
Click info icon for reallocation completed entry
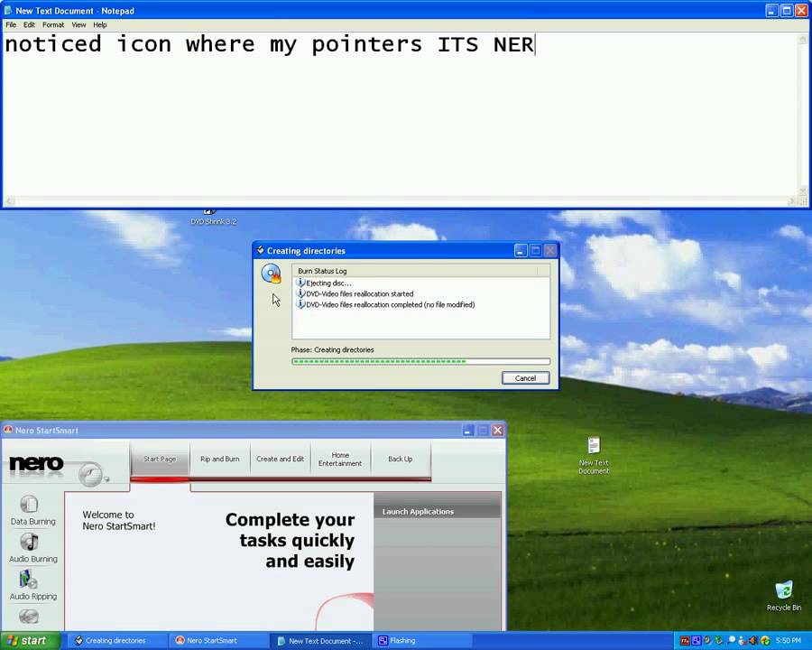300,304
